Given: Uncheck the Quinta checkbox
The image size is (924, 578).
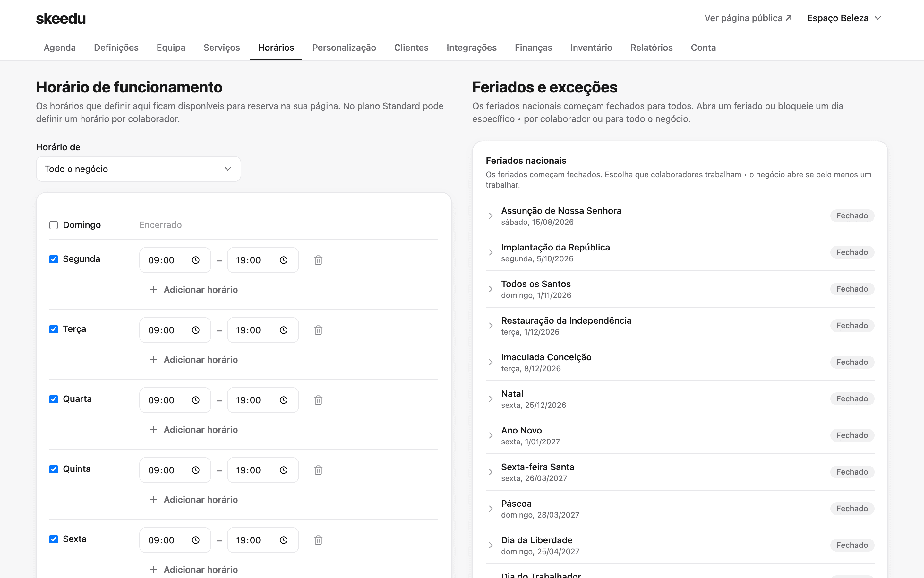Looking at the screenshot, I should point(54,469).
